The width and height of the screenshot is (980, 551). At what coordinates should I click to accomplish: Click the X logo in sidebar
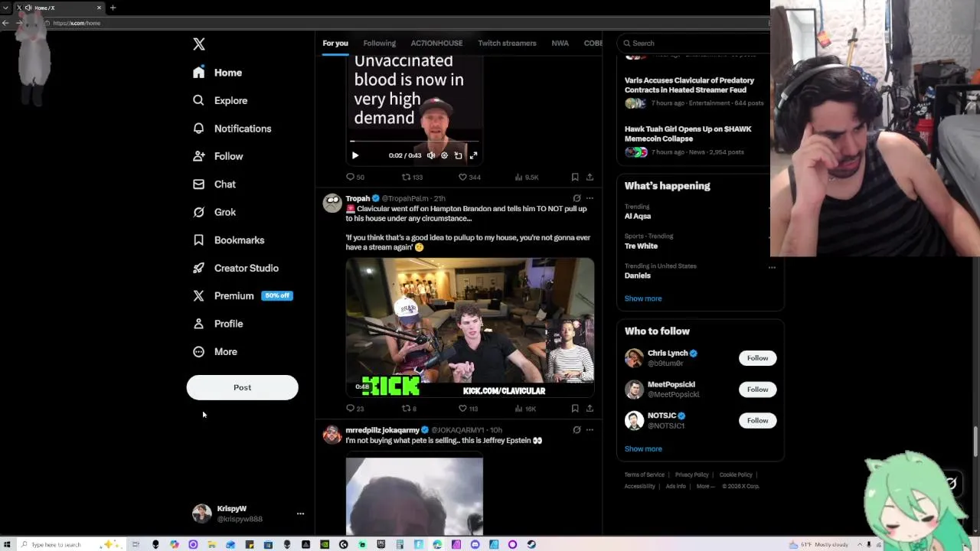tap(199, 44)
